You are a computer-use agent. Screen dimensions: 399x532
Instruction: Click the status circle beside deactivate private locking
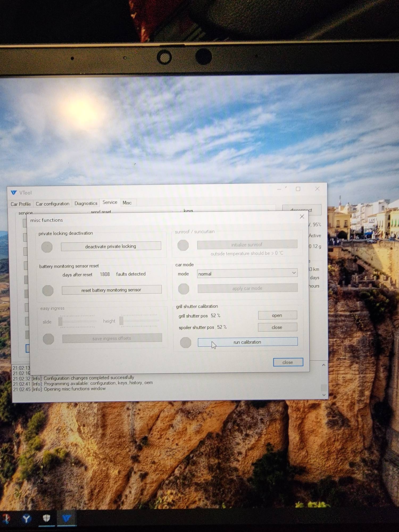click(47, 247)
